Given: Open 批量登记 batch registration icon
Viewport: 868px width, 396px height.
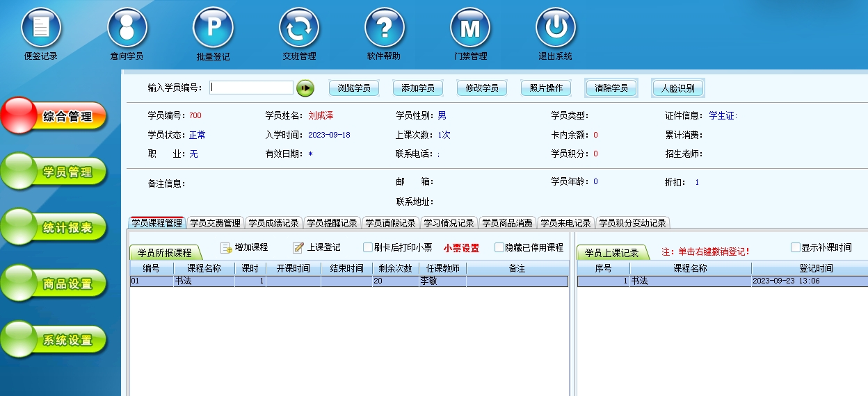Looking at the screenshot, I should (213, 28).
